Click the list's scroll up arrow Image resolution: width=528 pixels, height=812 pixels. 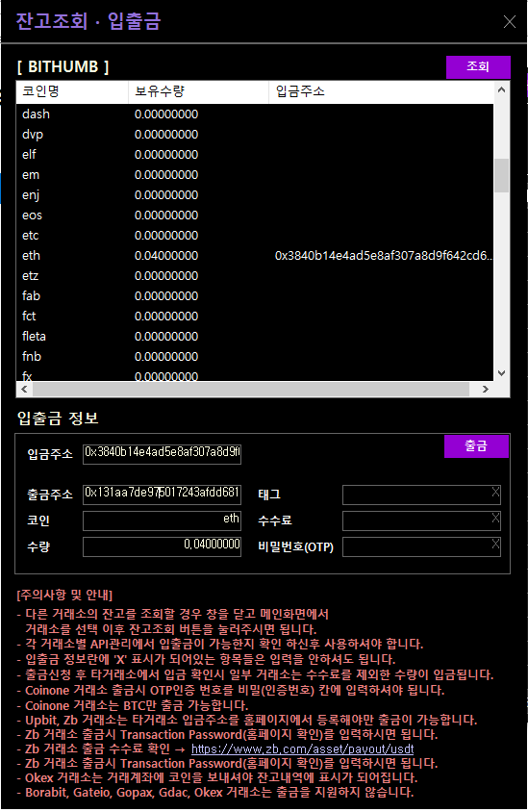point(501,89)
